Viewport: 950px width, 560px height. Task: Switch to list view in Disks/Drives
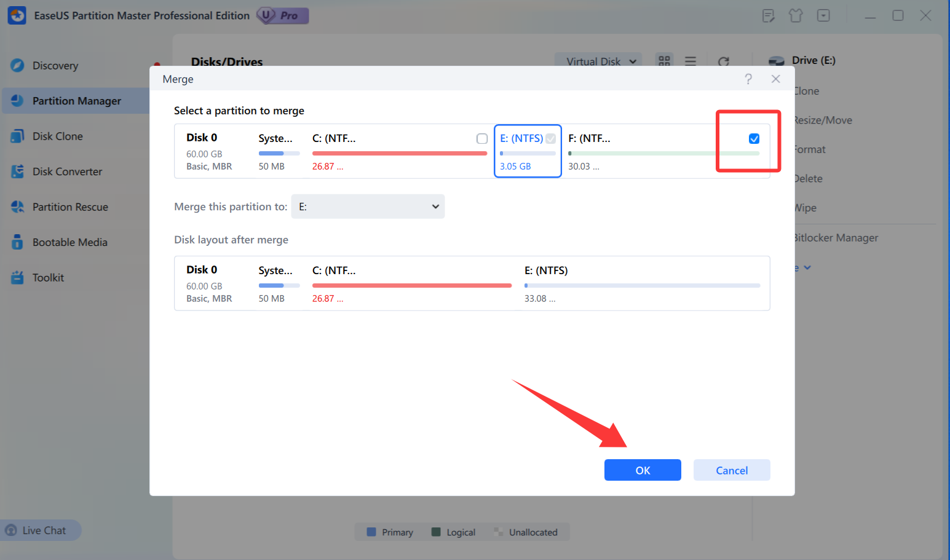691,61
